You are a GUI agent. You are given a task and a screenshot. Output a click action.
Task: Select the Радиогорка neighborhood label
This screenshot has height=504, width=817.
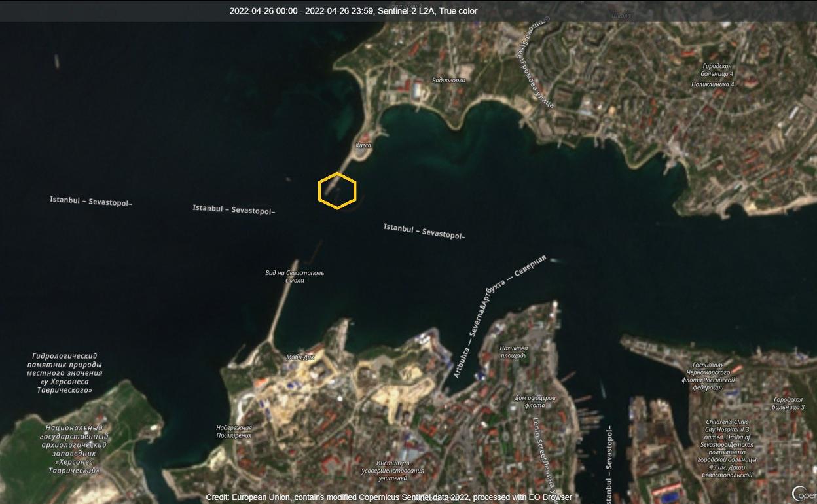coord(448,79)
